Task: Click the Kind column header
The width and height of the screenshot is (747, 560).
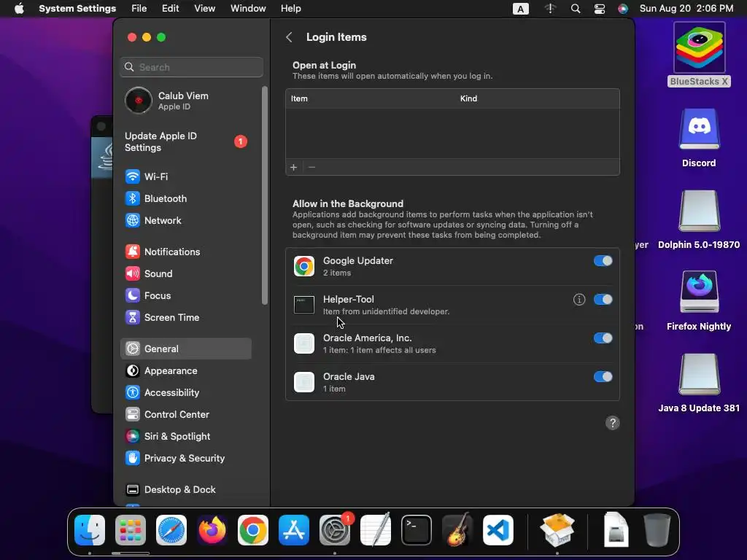Action: click(468, 98)
